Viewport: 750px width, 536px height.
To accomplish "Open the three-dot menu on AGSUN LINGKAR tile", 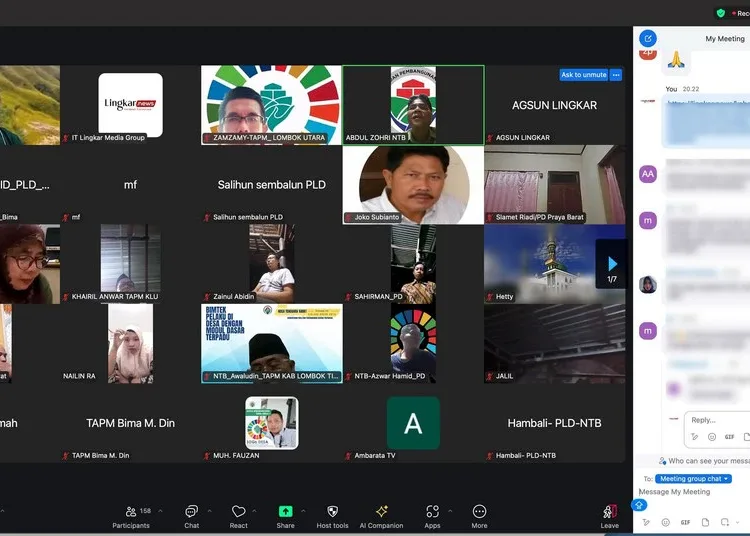I will coord(616,75).
